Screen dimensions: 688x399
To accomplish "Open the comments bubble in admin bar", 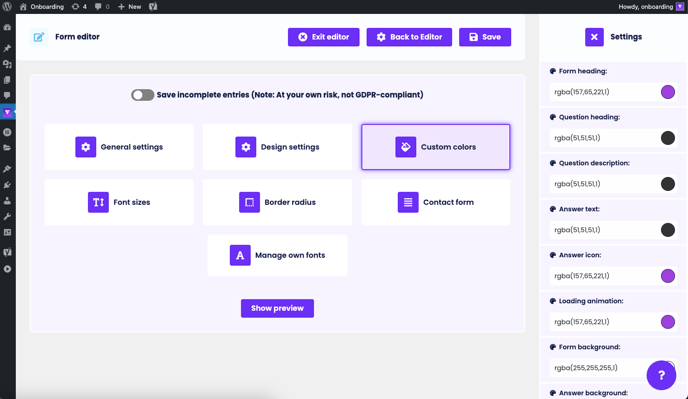I will pos(102,7).
